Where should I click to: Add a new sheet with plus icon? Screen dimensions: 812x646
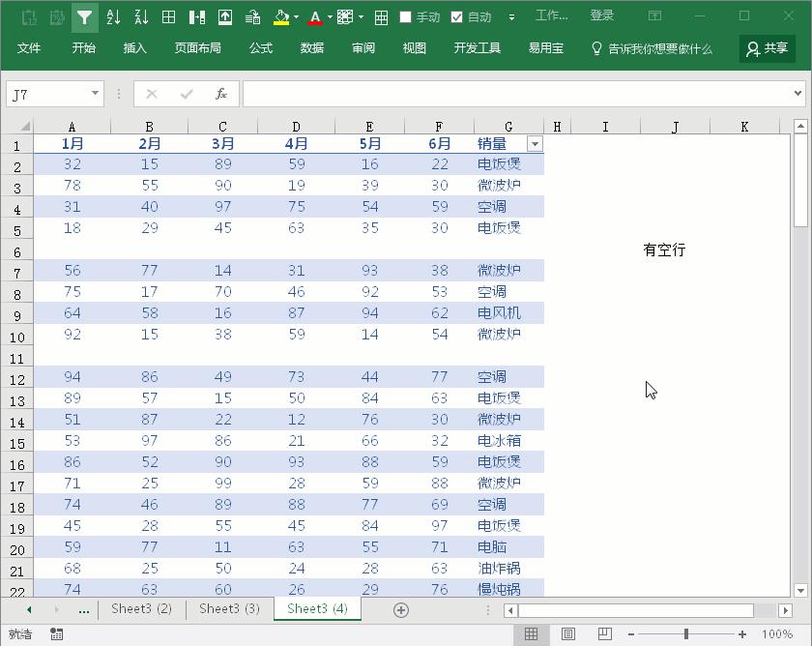point(400,609)
